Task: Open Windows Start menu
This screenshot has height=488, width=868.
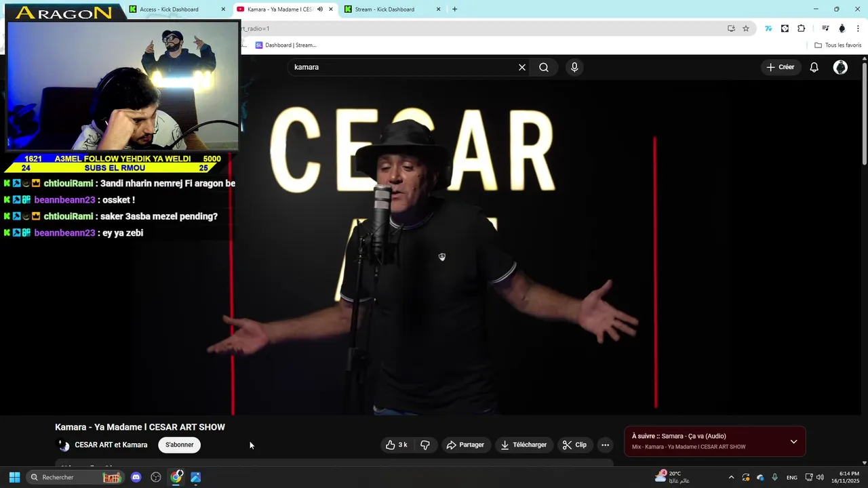Action: 14,477
